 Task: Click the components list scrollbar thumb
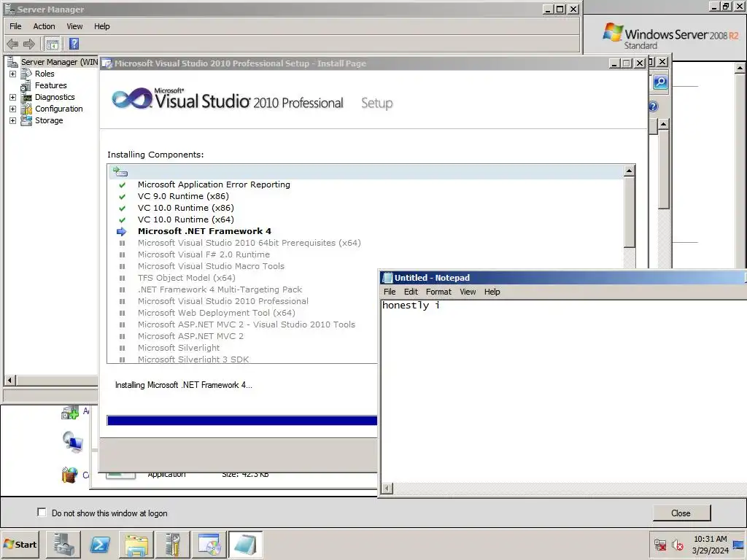click(630, 212)
